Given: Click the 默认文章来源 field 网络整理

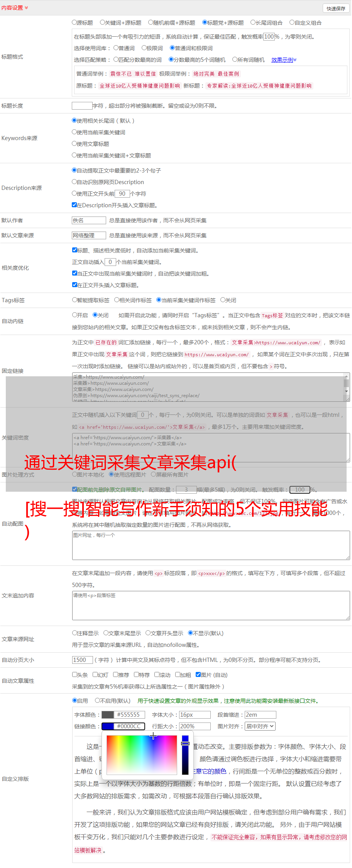Looking at the screenshot, I should pyautogui.click(x=89, y=235).
